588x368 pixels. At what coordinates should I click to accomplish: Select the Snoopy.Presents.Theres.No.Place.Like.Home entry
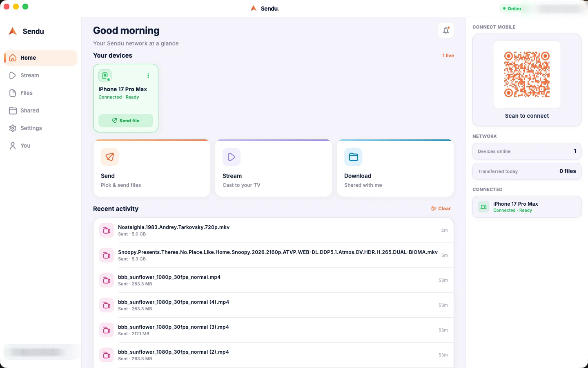(274, 256)
